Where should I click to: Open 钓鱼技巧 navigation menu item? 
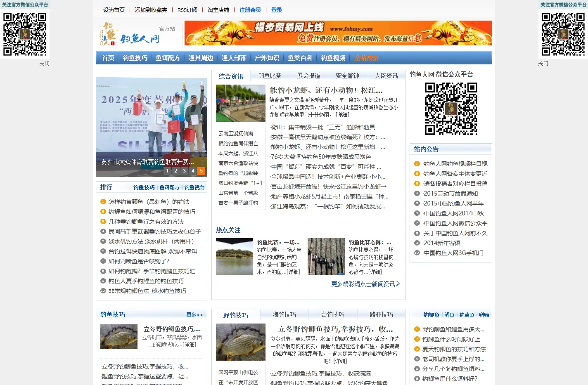tap(135, 58)
